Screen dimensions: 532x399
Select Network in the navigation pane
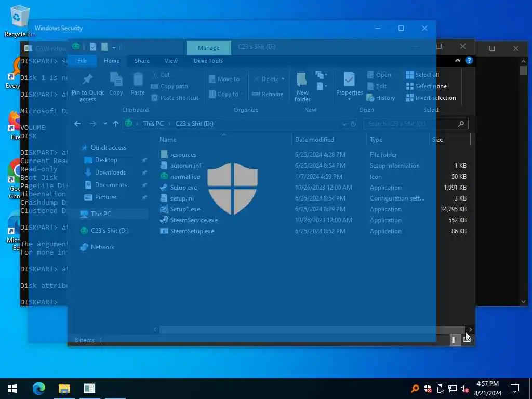102,247
